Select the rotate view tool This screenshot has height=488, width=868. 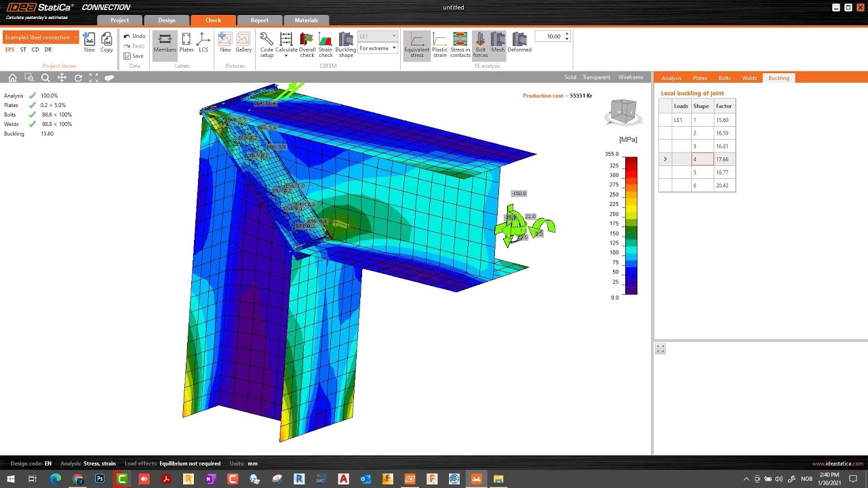click(78, 78)
